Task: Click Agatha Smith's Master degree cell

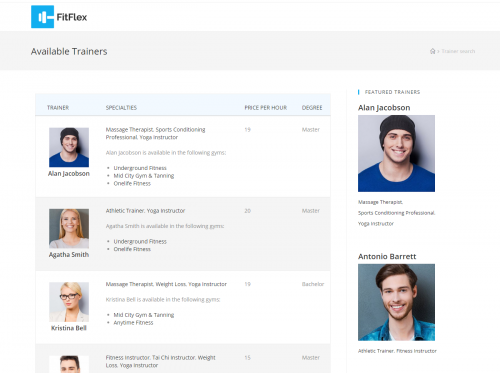Action: (x=311, y=211)
